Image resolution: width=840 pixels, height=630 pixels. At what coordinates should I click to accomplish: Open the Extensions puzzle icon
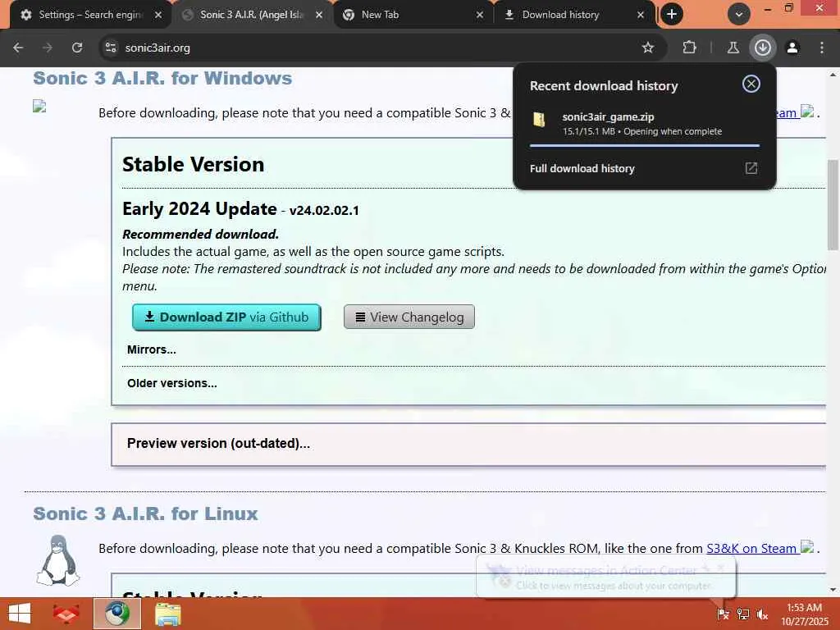(x=689, y=48)
